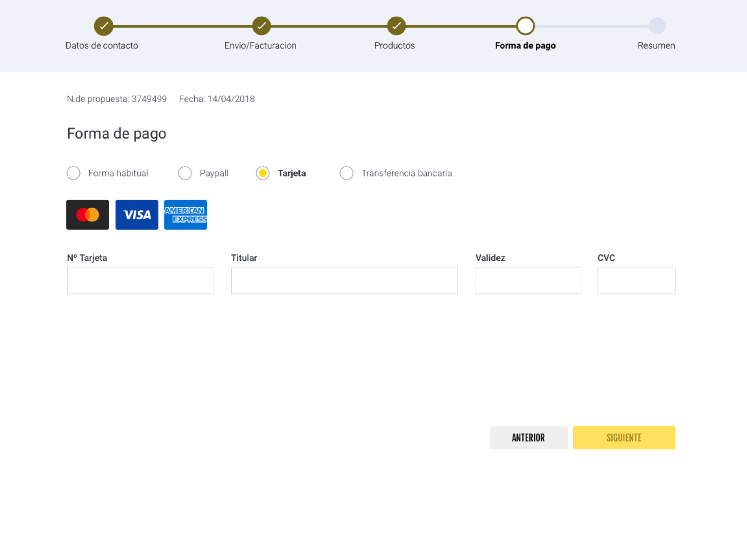747x560 pixels.
Task: Click the Titular input field
Action: (x=344, y=280)
